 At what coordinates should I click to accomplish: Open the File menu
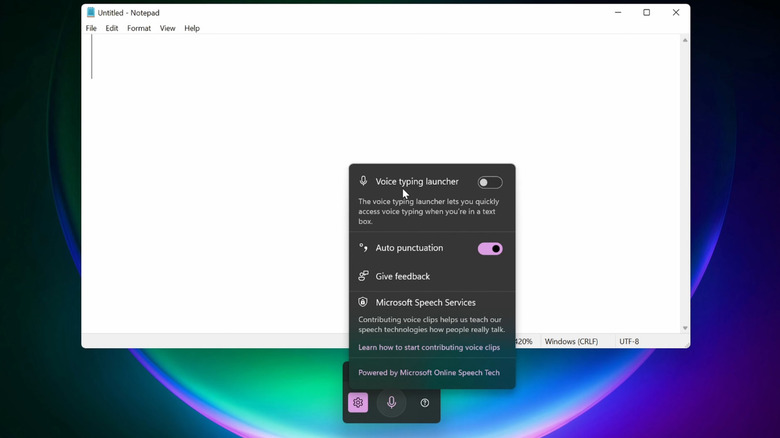coord(91,29)
